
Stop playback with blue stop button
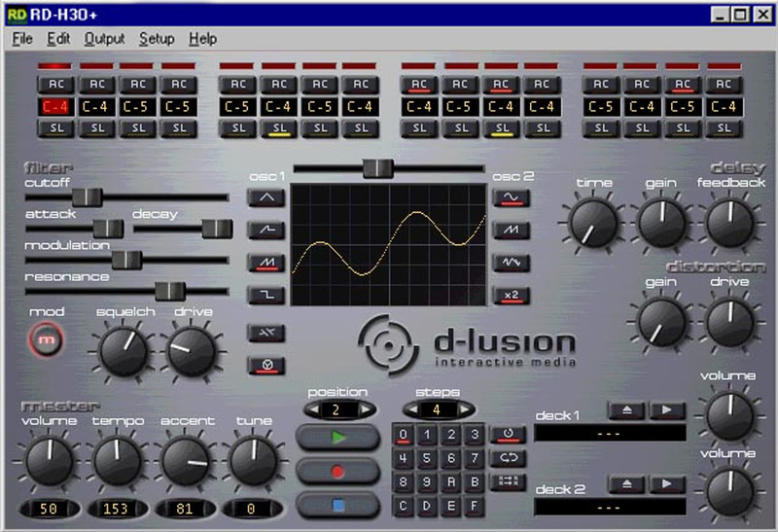(x=338, y=505)
